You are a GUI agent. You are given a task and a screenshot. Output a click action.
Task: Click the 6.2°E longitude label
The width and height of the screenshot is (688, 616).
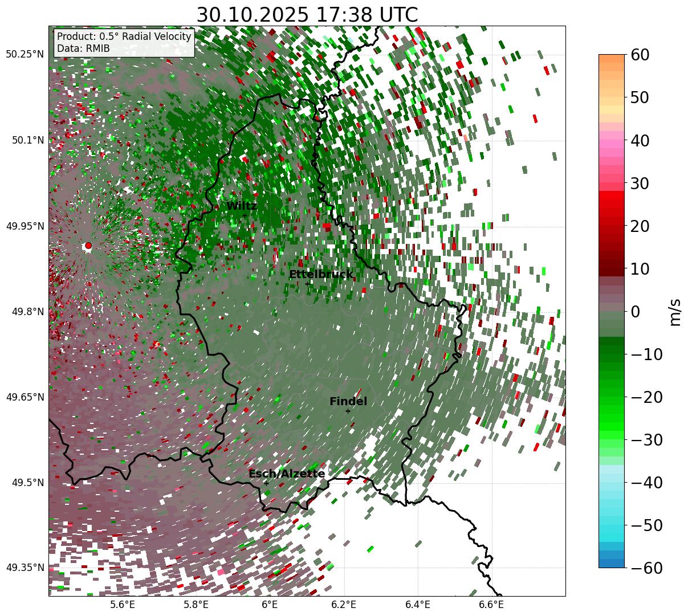coord(344,605)
